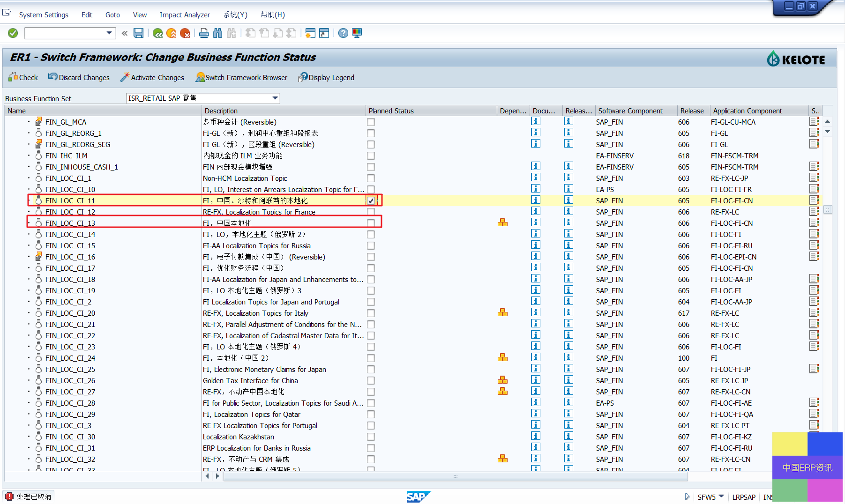Click the Software Component column header

point(636,111)
